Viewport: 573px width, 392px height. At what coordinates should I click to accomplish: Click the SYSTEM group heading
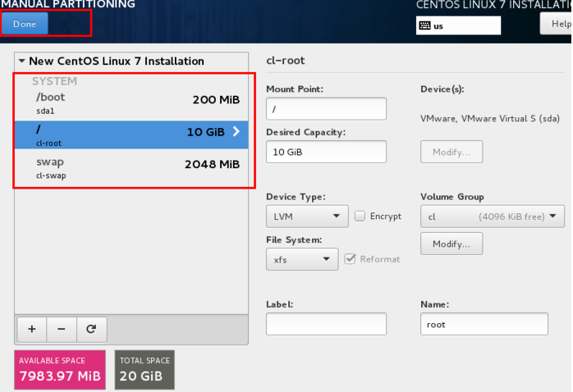54,81
